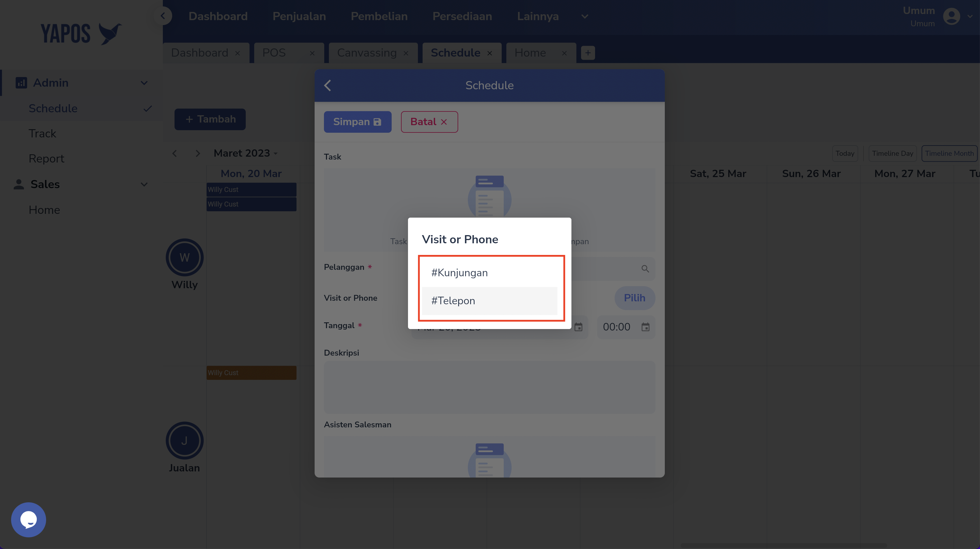Click the Deskripsi text area
This screenshot has width=980, height=549.
click(489, 387)
